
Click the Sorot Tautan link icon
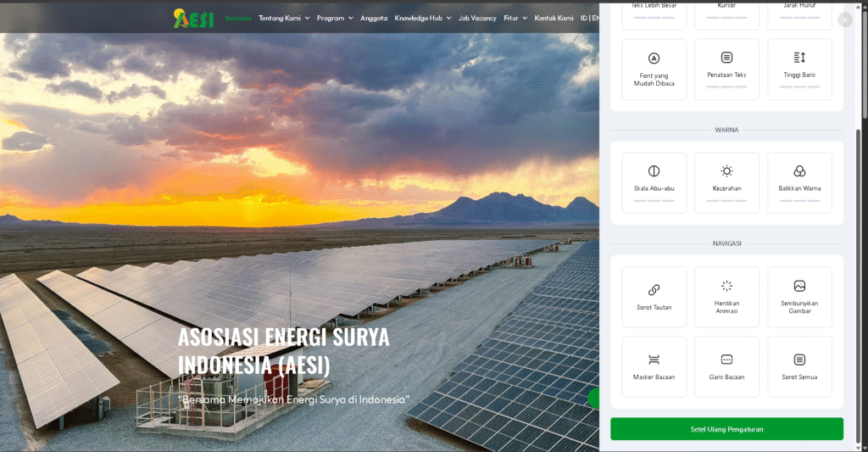click(x=654, y=290)
